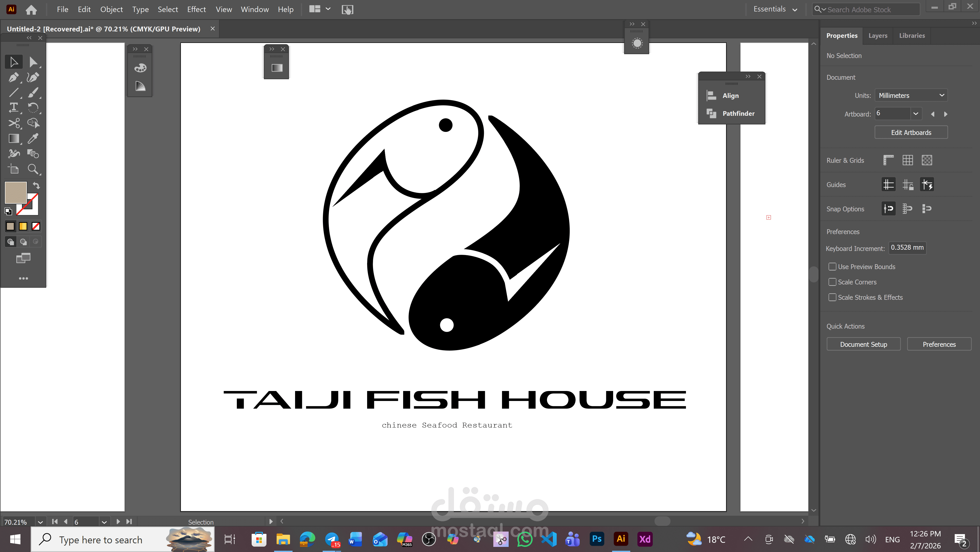The width and height of the screenshot is (980, 552).
Task: Click the Edit Artboards button
Action: tap(911, 132)
